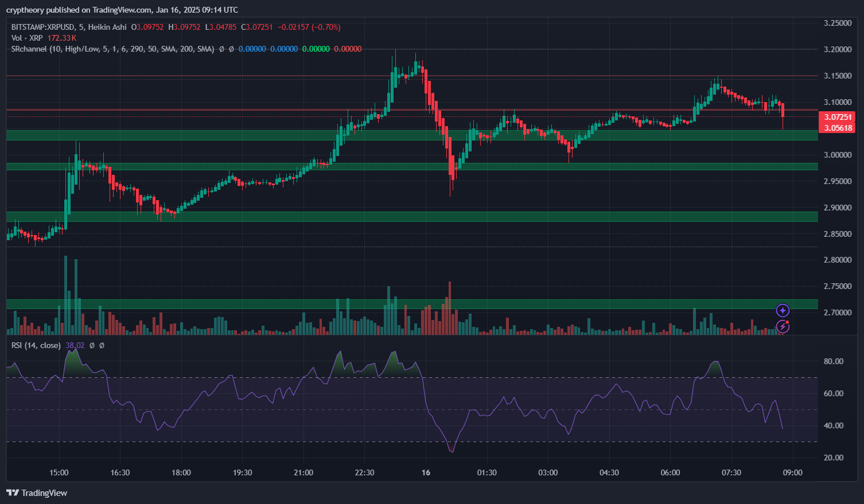Click the 06:00 time axis label
The width and height of the screenshot is (864, 504).
tap(670, 472)
